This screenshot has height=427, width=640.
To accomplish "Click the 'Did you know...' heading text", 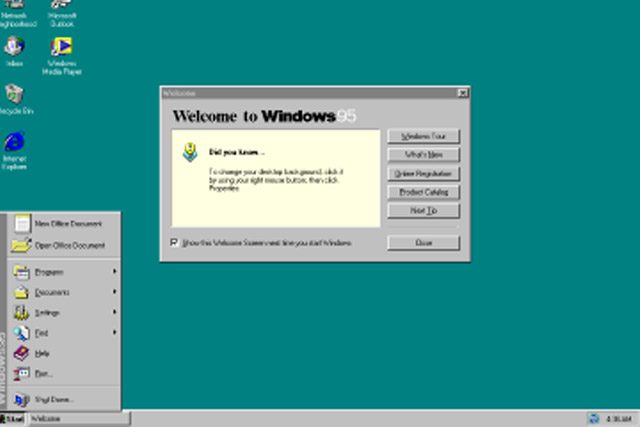I will pos(237,152).
